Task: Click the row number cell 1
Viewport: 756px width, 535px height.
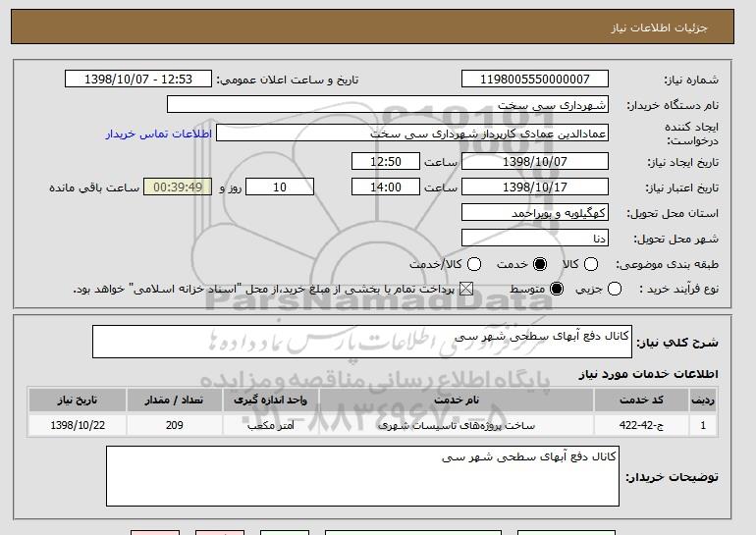Action: [x=703, y=425]
